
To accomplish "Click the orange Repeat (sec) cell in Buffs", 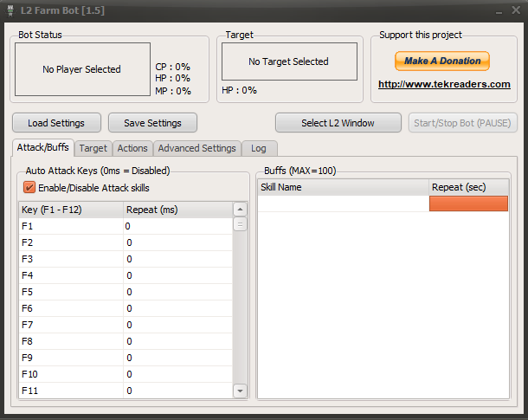I will (x=468, y=204).
